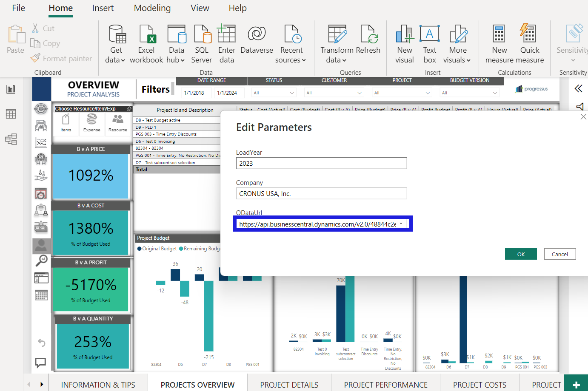The width and height of the screenshot is (588, 391).
Task: Open the ODataUrl parameter dropdown
Action: [400, 223]
